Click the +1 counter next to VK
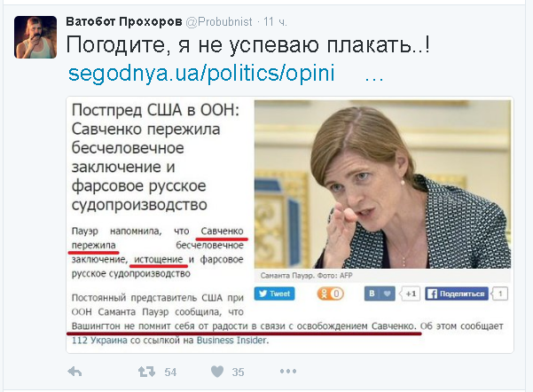Screen dimensions: 533x392 point(411,294)
